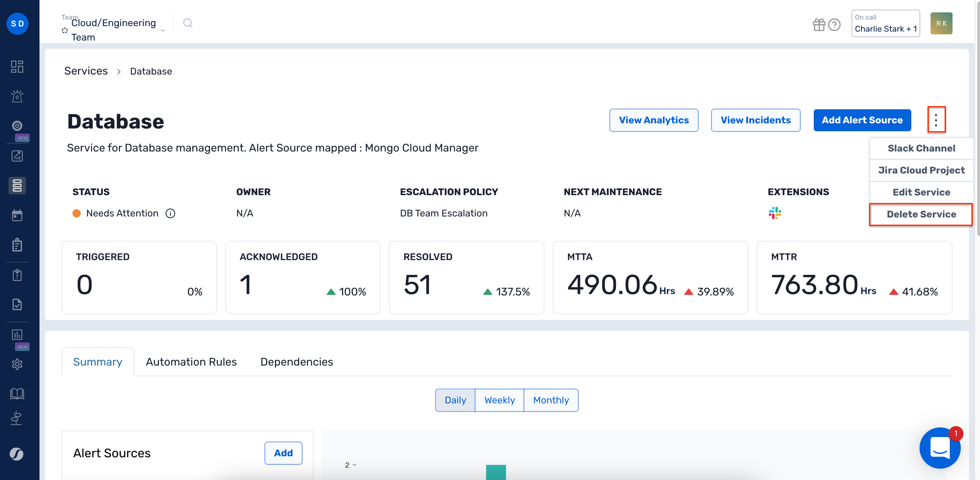
Task: Click the incidents siren icon
Action: [x=17, y=96]
